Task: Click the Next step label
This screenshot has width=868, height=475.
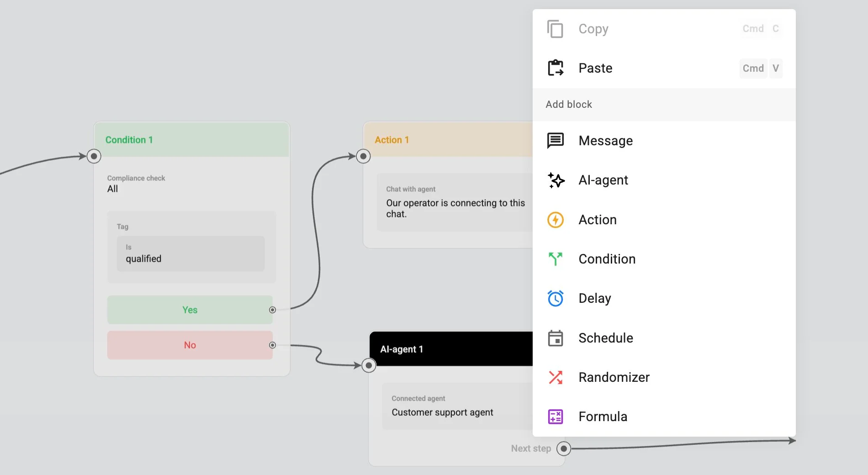Action: pyautogui.click(x=531, y=449)
